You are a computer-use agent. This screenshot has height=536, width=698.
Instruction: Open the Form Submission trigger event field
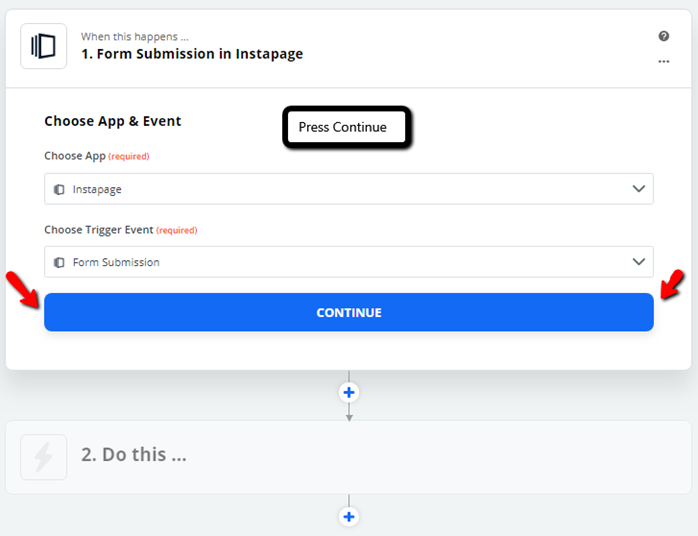point(349,262)
